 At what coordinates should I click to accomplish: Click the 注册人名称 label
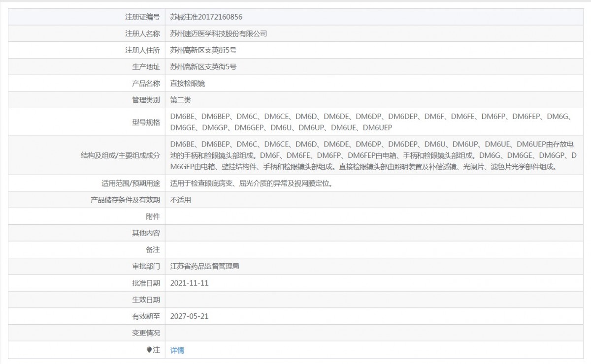(x=143, y=33)
